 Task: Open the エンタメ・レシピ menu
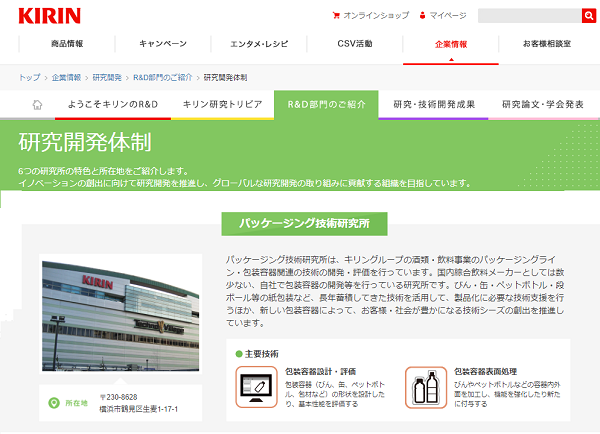(x=259, y=45)
